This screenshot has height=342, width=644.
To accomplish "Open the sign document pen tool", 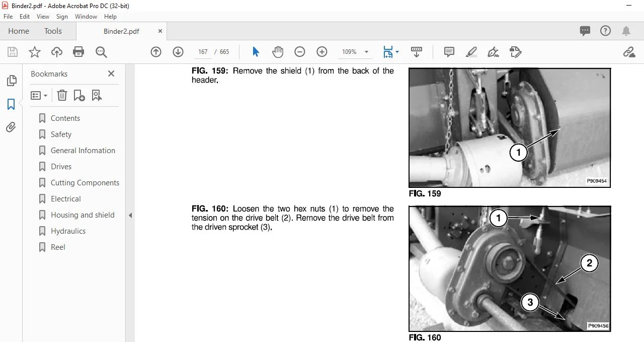I will 493,52.
